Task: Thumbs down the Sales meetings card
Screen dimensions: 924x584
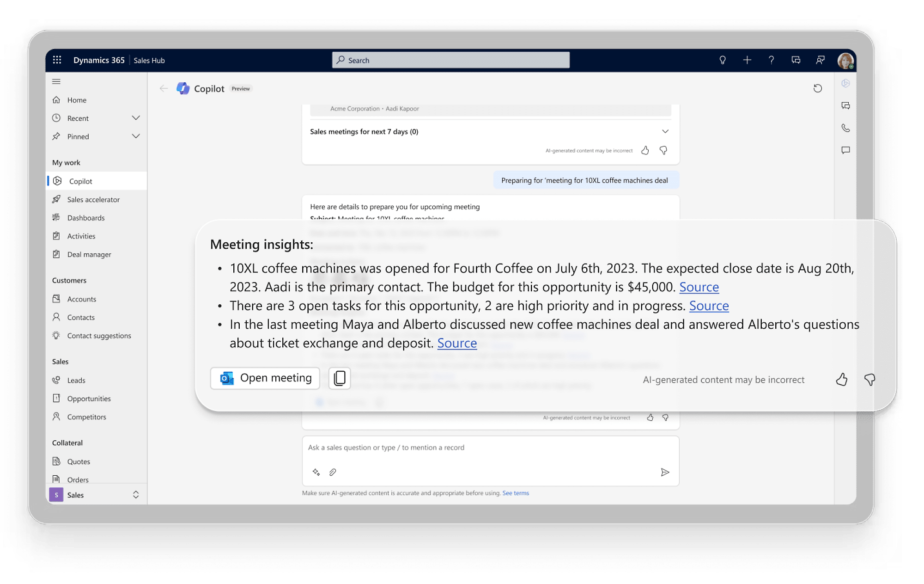Action: pos(663,150)
